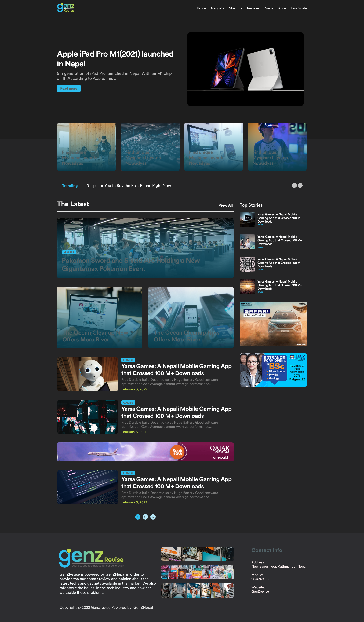
Task: Open the code laptop thumbnail article
Action: pyautogui.click(x=88, y=487)
